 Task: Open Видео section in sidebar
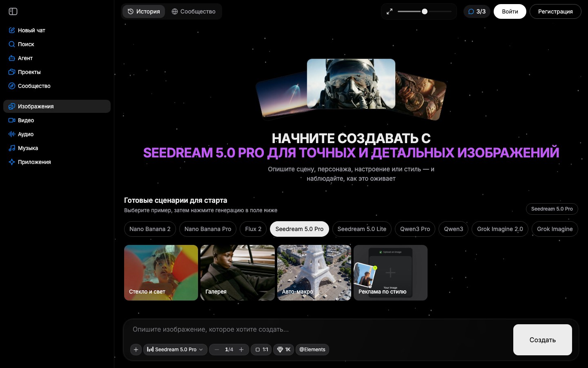click(57, 120)
